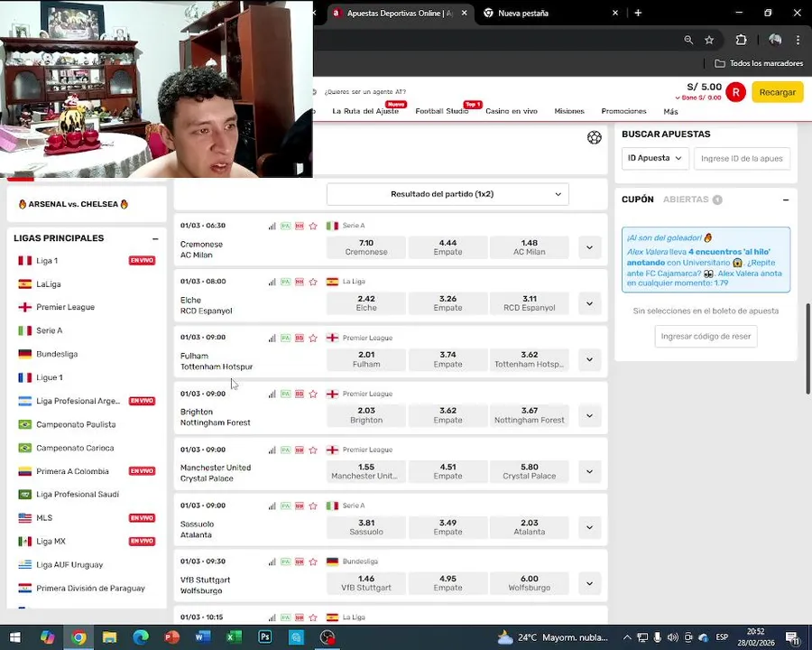Screen dimensions: 812x650
Task: Open the Chrome three-dot menu
Action: [x=798, y=40]
